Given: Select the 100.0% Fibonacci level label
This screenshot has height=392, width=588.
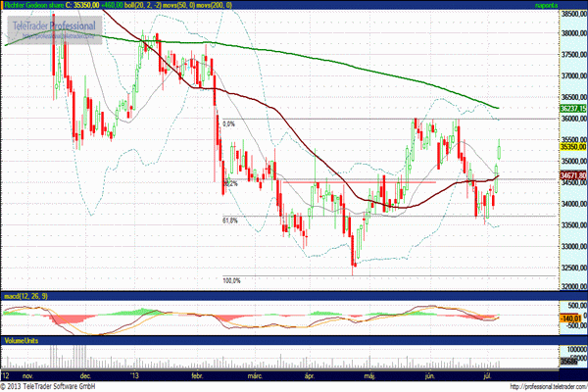Looking at the screenshot, I should tap(231, 280).
